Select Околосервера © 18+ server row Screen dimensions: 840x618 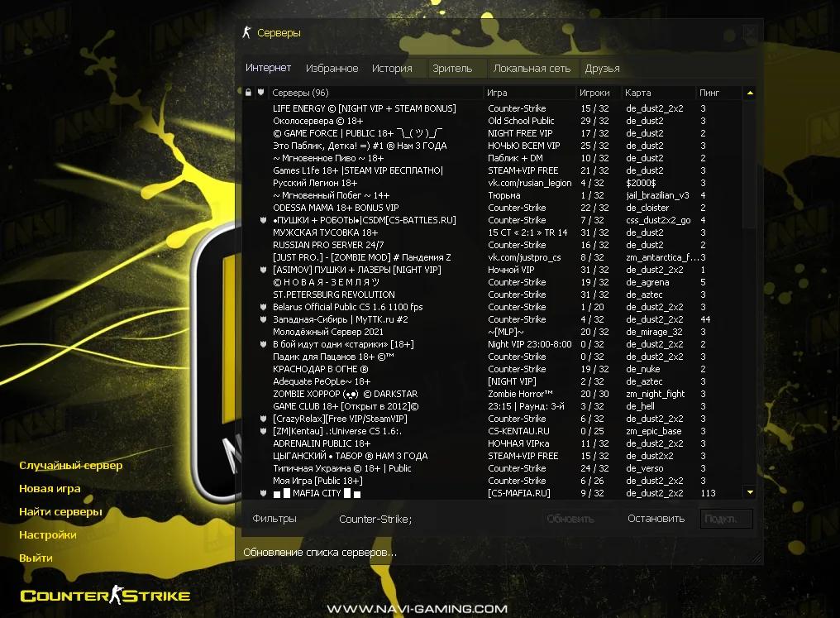point(492,121)
